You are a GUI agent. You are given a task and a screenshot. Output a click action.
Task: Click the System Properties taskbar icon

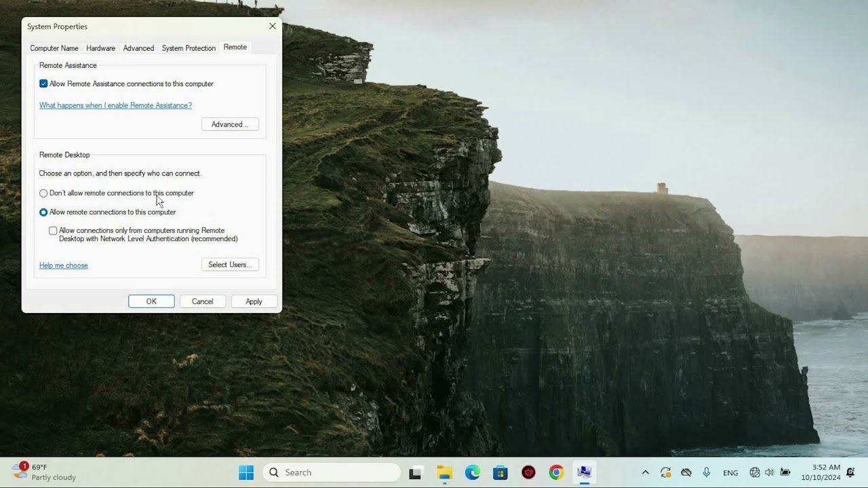584,472
